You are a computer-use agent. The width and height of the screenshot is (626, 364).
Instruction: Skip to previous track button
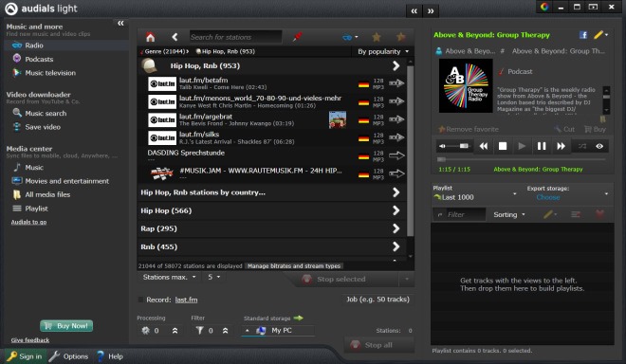[484, 146]
